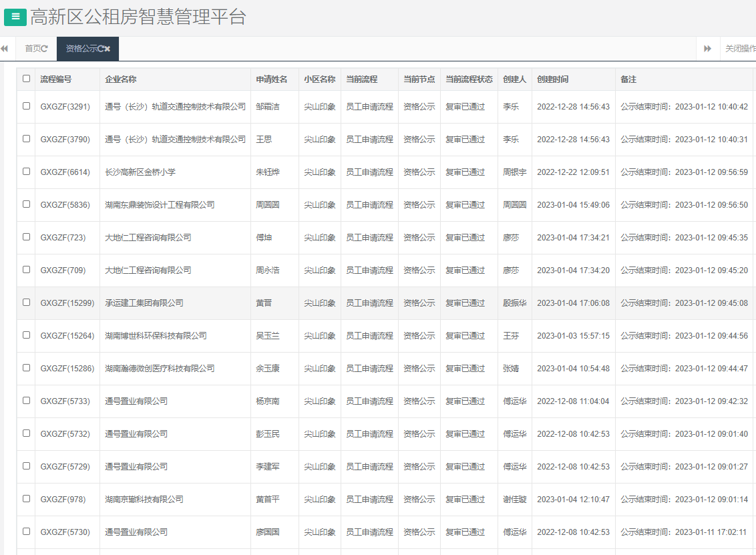Viewport: 756px width, 555px height.
Task: Select the checkbox for GXGZF(15299) row
Action: [x=27, y=303]
